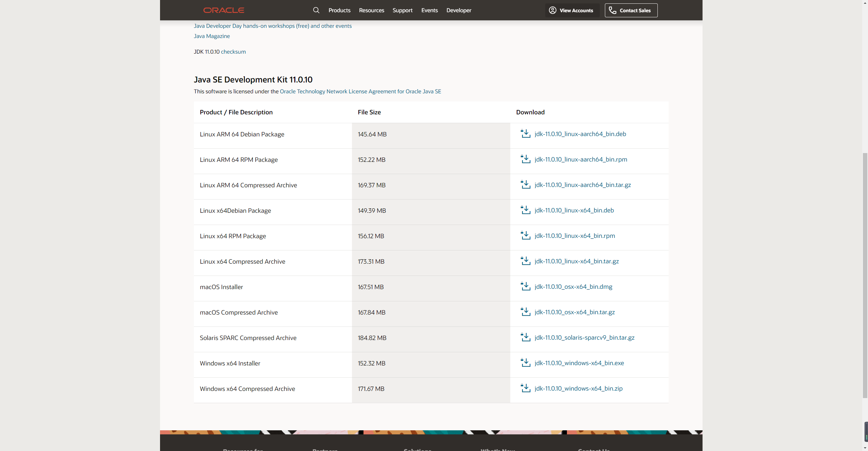
Task: Select the 'Solaris SPARC Compressed Archive' text
Action: coord(248,338)
